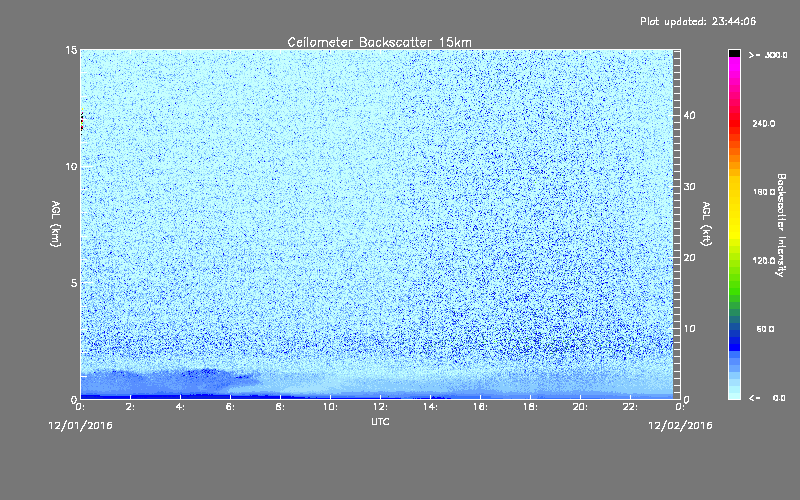Click the 'Plot updated: 23:44:06' timestamp
This screenshot has width=800, height=500.
698,21
